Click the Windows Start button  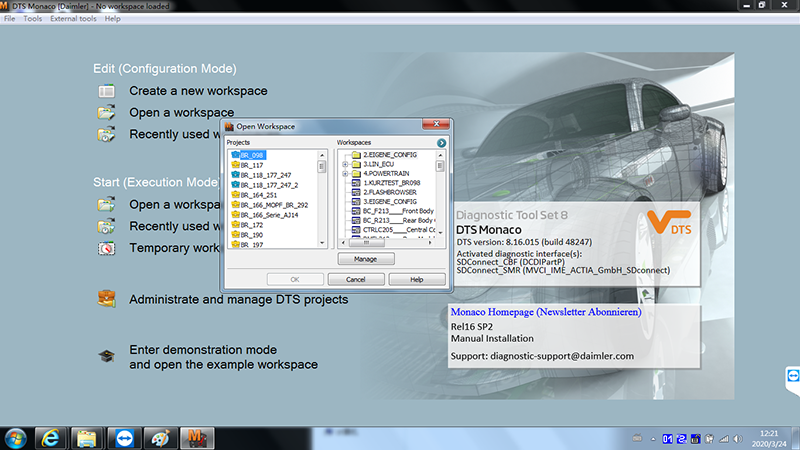point(15,439)
